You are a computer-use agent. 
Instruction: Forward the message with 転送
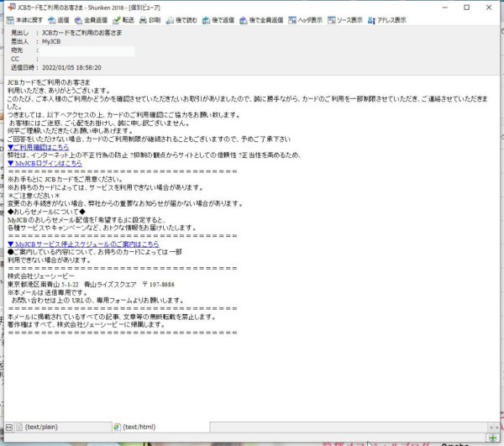(123, 20)
